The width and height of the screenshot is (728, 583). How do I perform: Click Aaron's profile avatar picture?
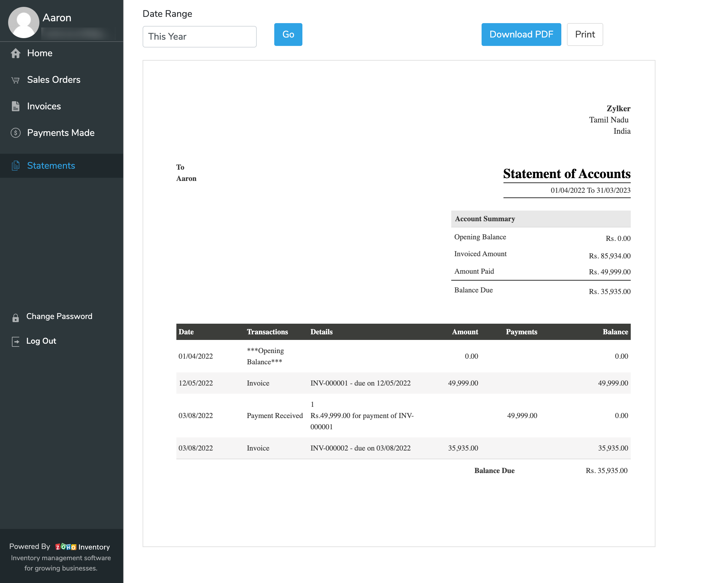(x=24, y=22)
